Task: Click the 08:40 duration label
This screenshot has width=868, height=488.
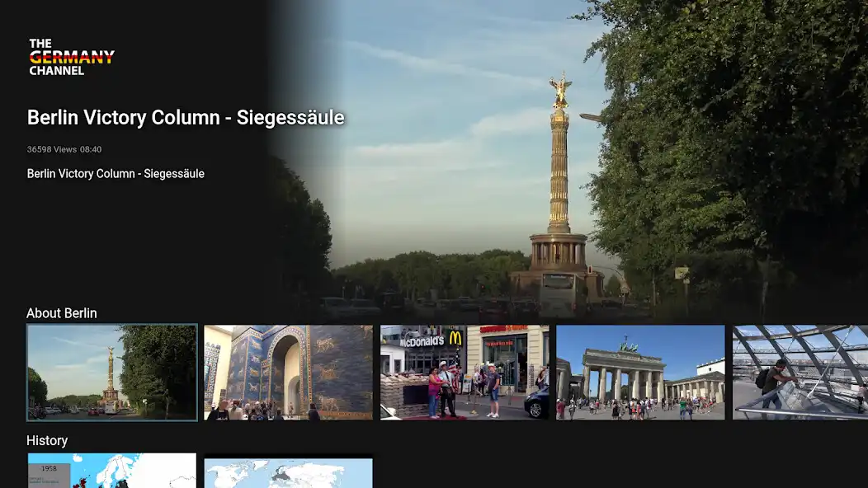Action: tap(90, 149)
